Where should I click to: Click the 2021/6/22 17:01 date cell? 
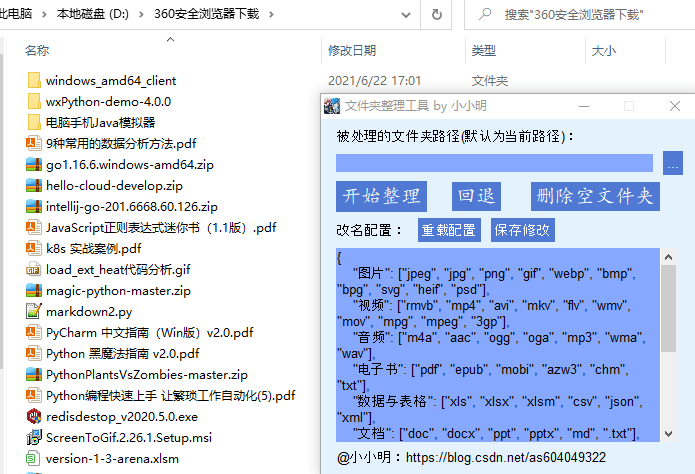pyautogui.click(x=374, y=81)
